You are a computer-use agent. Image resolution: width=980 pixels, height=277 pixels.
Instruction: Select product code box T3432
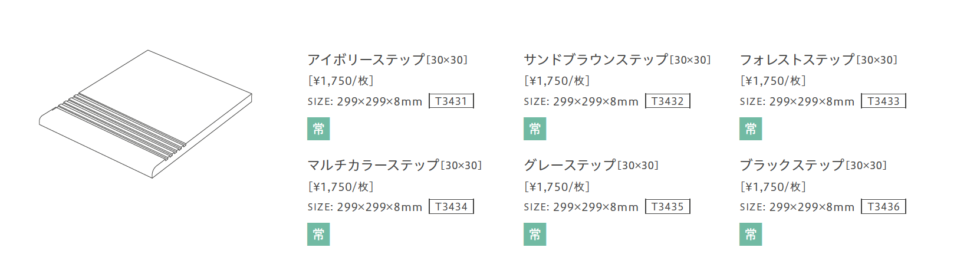pyautogui.click(x=667, y=101)
